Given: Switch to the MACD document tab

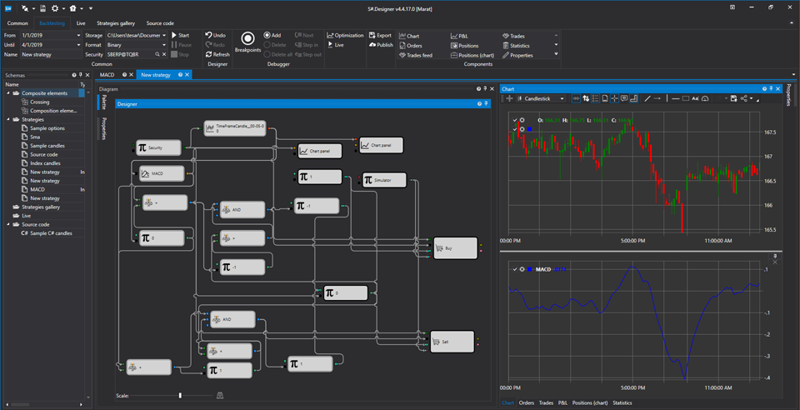Looking at the screenshot, I should pos(108,74).
